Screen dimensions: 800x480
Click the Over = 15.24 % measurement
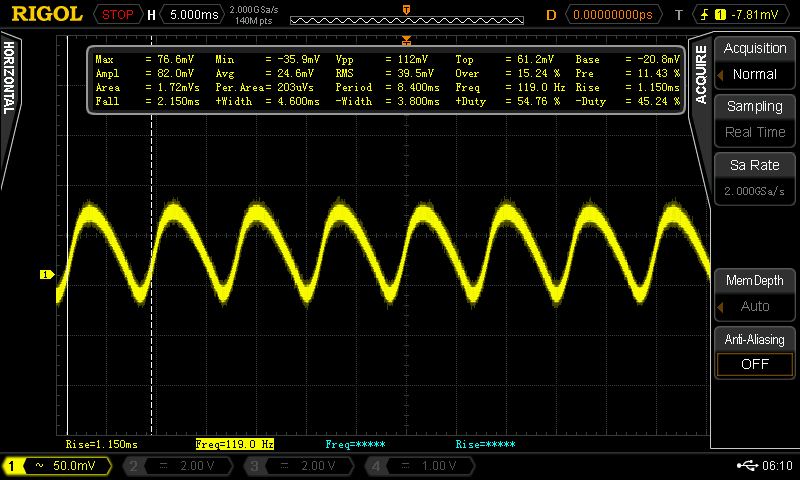coord(508,73)
